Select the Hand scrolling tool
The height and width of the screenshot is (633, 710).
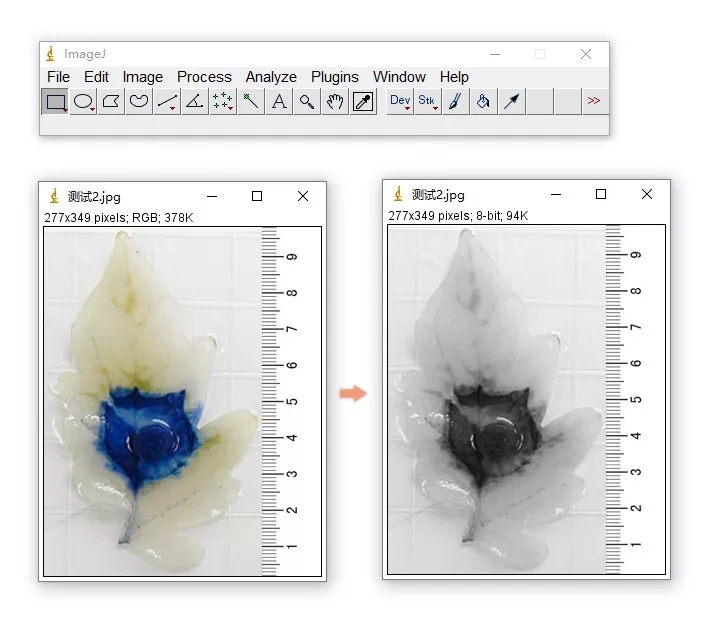pyautogui.click(x=335, y=101)
